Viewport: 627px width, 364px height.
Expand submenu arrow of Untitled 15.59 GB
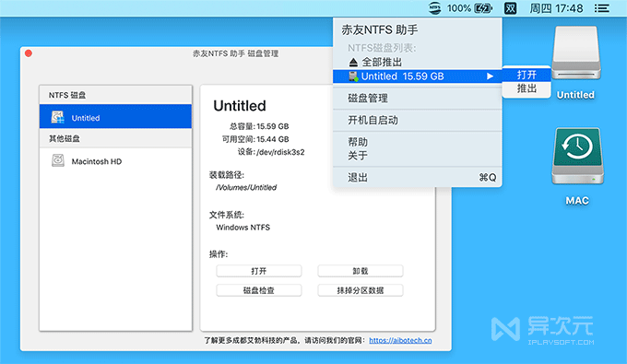[490, 76]
